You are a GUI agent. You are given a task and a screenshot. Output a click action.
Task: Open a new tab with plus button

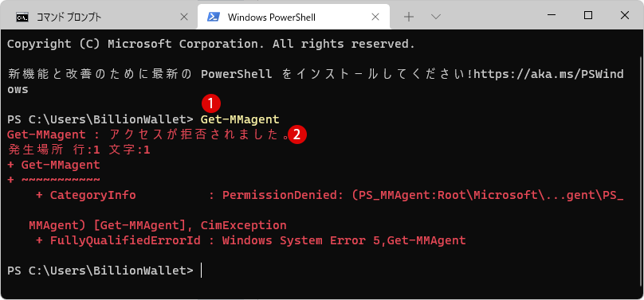pos(409,17)
